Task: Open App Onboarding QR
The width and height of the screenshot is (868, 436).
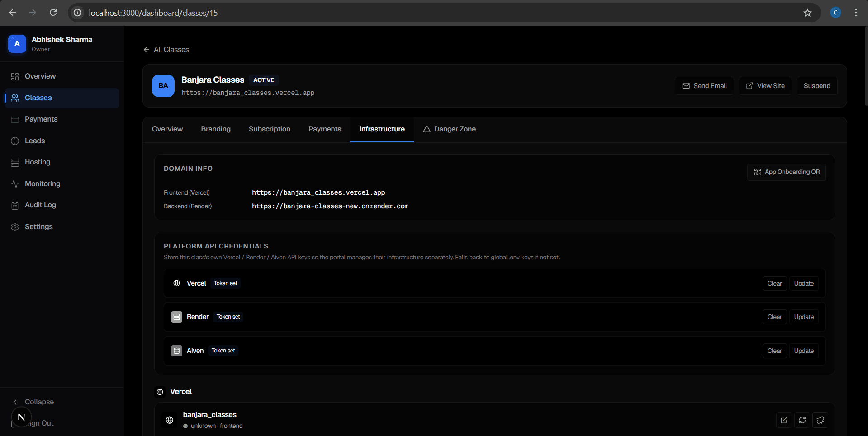Action: coord(787,172)
